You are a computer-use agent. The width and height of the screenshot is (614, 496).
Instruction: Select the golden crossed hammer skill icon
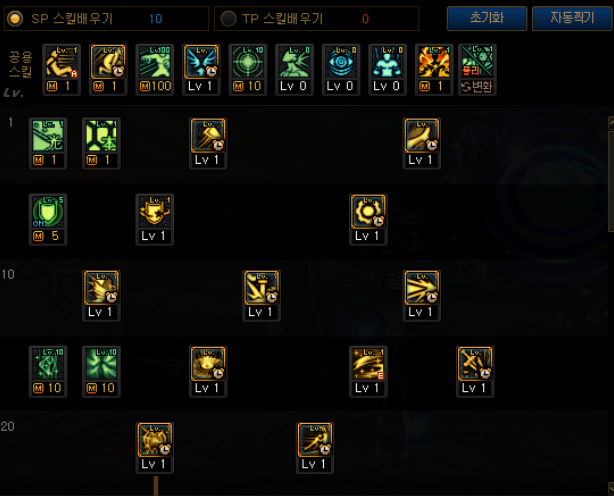(475, 372)
